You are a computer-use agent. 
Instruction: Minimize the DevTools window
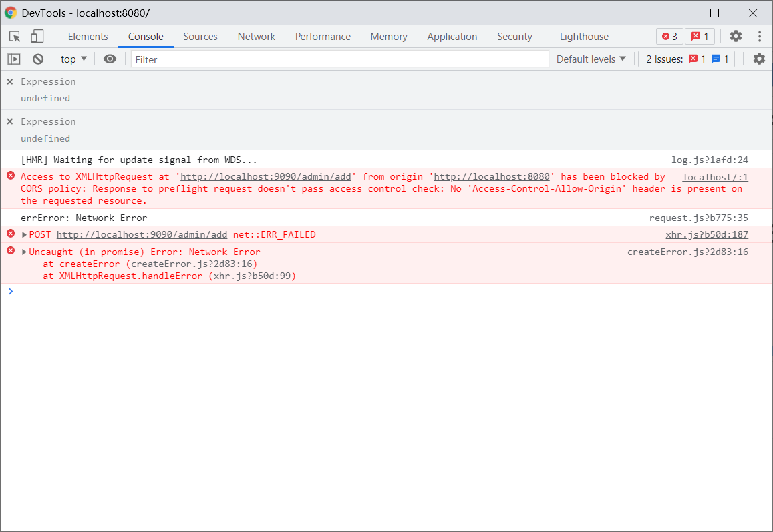pos(677,13)
